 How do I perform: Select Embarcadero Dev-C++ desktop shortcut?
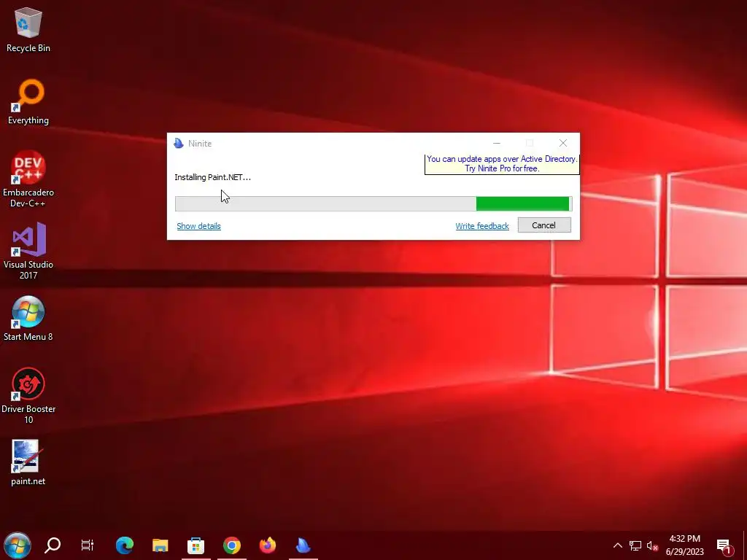(x=28, y=179)
